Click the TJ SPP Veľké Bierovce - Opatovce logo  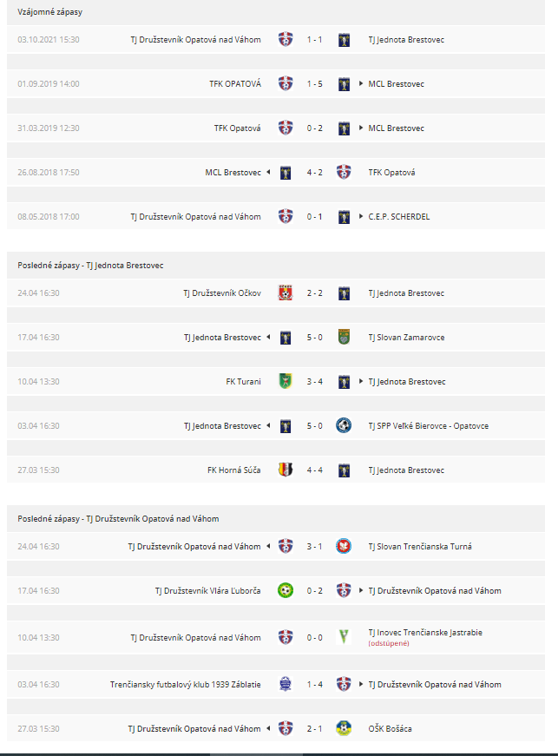(344, 425)
